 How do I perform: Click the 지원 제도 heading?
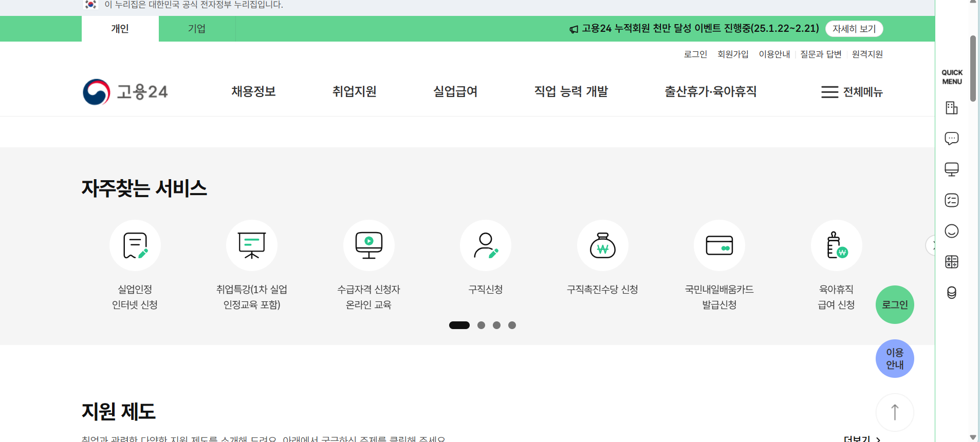coord(119,411)
